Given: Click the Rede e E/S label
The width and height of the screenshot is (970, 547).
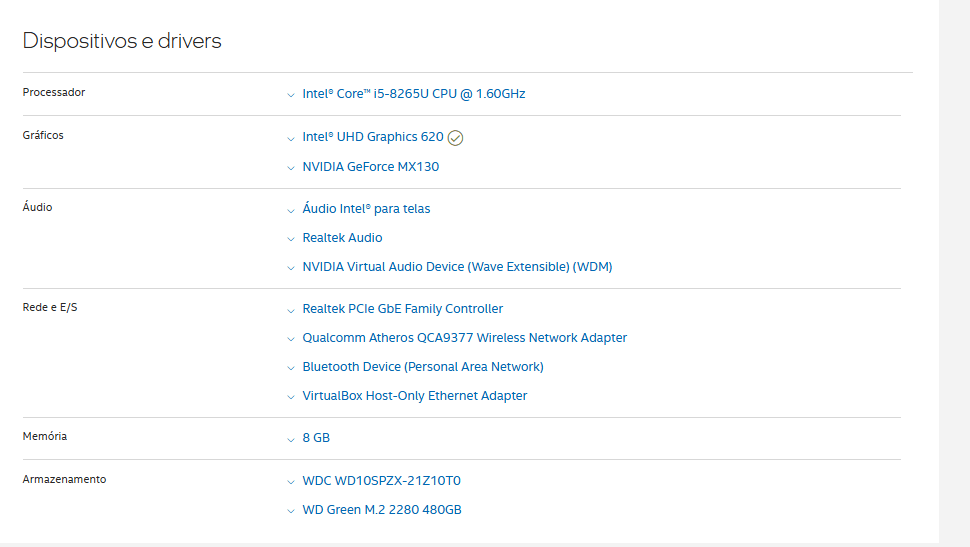Looking at the screenshot, I should [50, 308].
